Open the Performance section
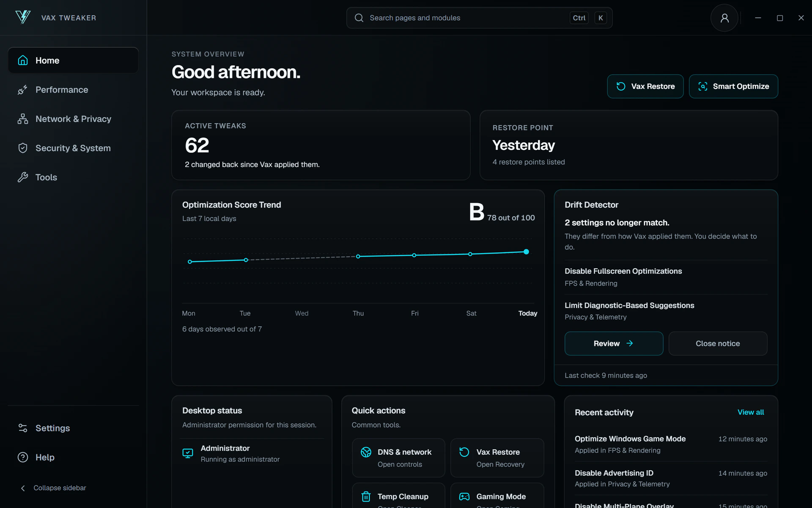Image resolution: width=812 pixels, height=508 pixels. click(73, 90)
